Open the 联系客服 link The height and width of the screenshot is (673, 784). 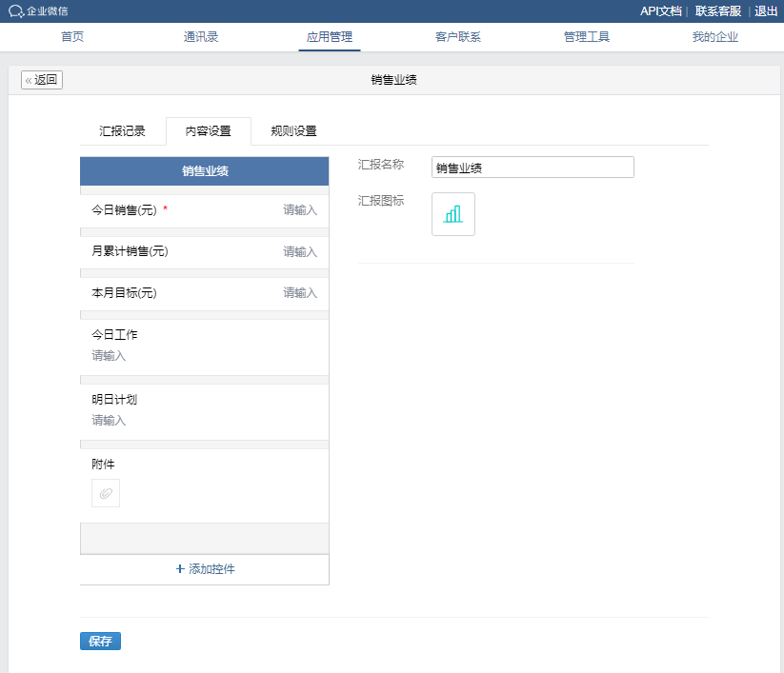point(718,11)
